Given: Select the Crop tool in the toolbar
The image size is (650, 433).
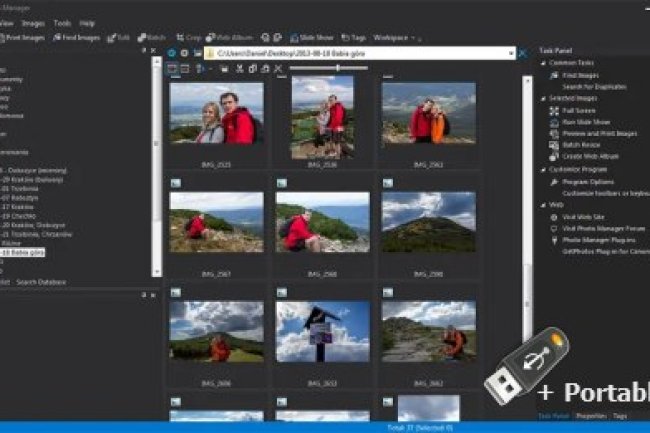Looking at the screenshot, I should pos(189,38).
